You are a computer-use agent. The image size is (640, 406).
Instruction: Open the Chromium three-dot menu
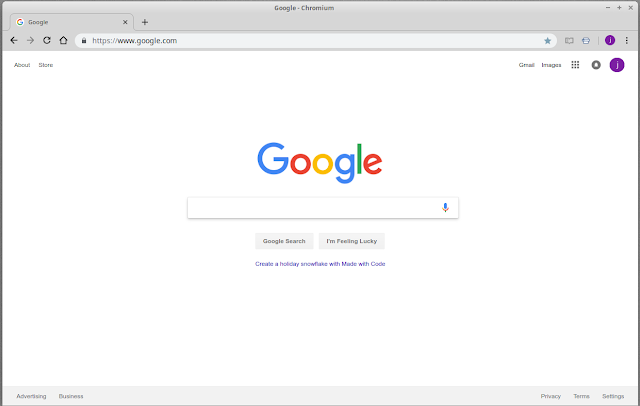(x=627, y=40)
